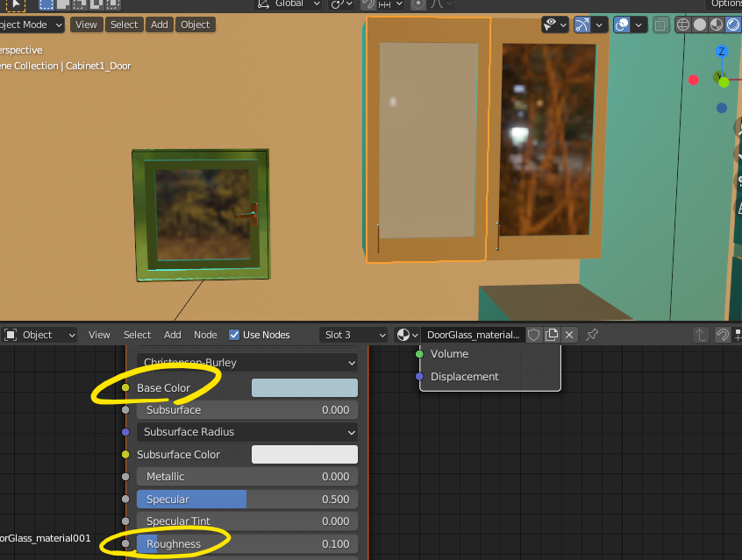The width and height of the screenshot is (742, 560).
Task: Open the selectability and visibility eye dropdown
Action: pos(555,25)
